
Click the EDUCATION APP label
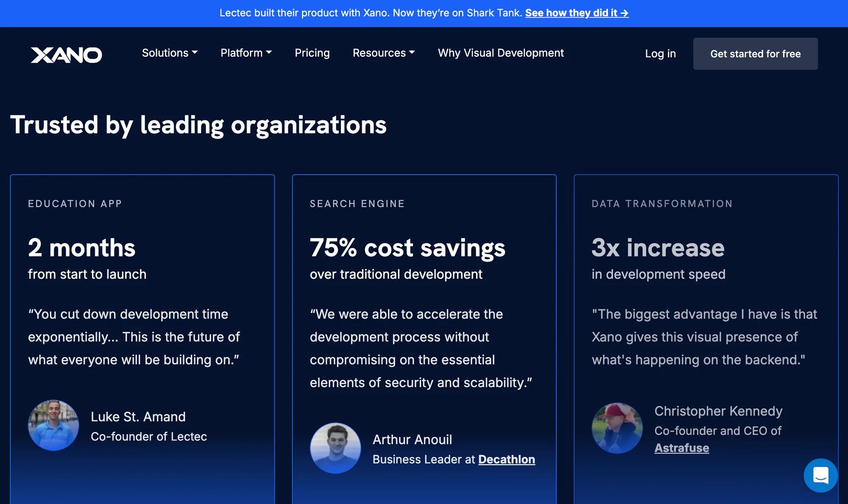[x=75, y=204]
